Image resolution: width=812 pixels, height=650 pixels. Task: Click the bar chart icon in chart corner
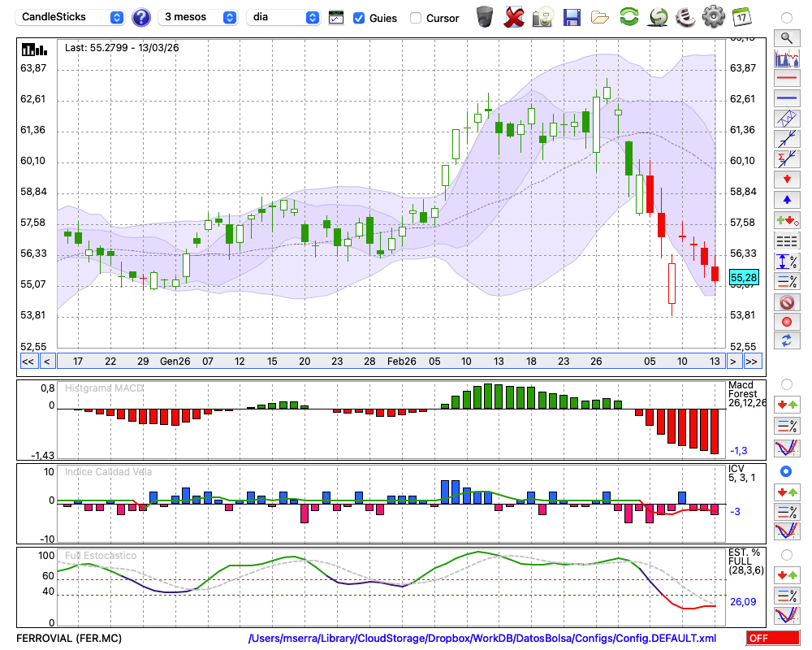pyautogui.click(x=34, y=50)
